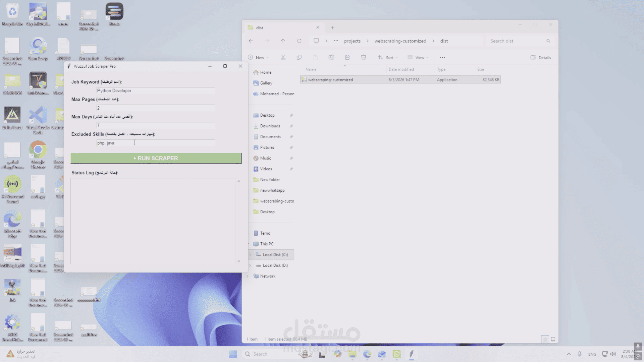Switch to details list view in status bar
The image size is (644, 362).
coord(545,339)
